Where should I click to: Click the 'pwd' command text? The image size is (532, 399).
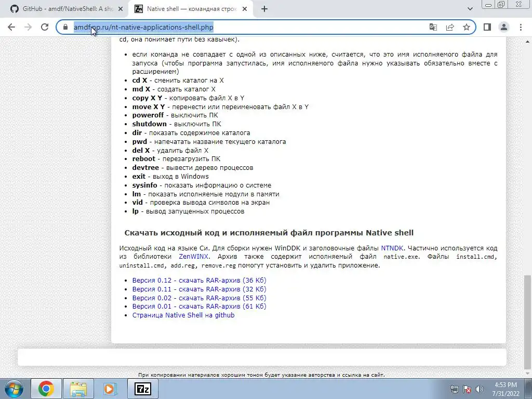[140, 141]
